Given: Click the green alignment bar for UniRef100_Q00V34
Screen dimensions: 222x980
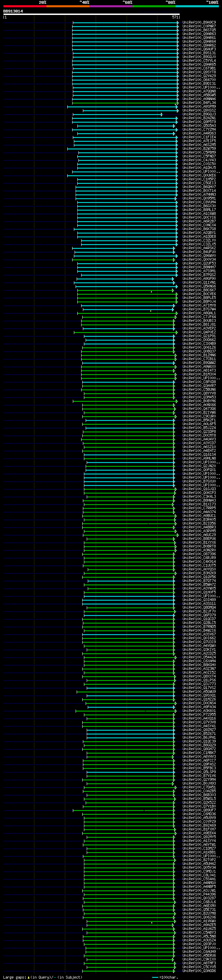Looking at the screenshot, I should pos(124,259).
